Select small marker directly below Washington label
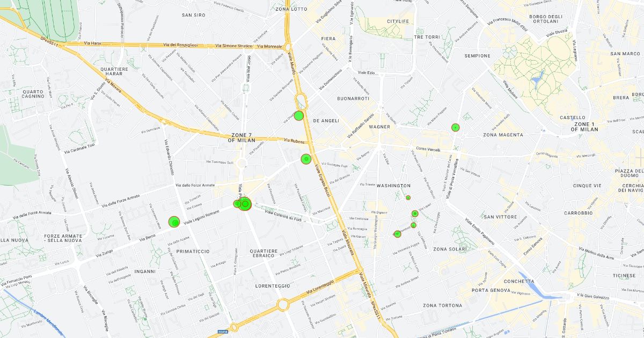This screenshot has height=338, width=644. point(408,197)
